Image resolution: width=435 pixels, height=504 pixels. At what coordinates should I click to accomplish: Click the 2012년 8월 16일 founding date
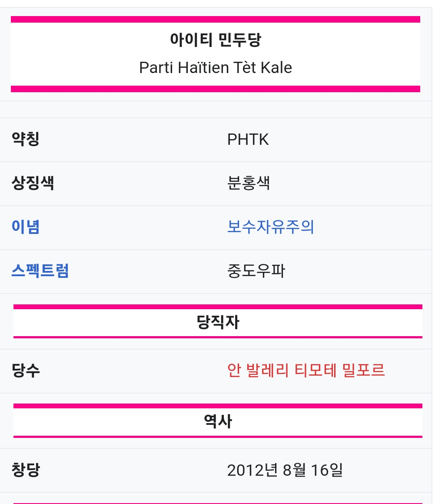pyautogui.click(x=285, y=470)
